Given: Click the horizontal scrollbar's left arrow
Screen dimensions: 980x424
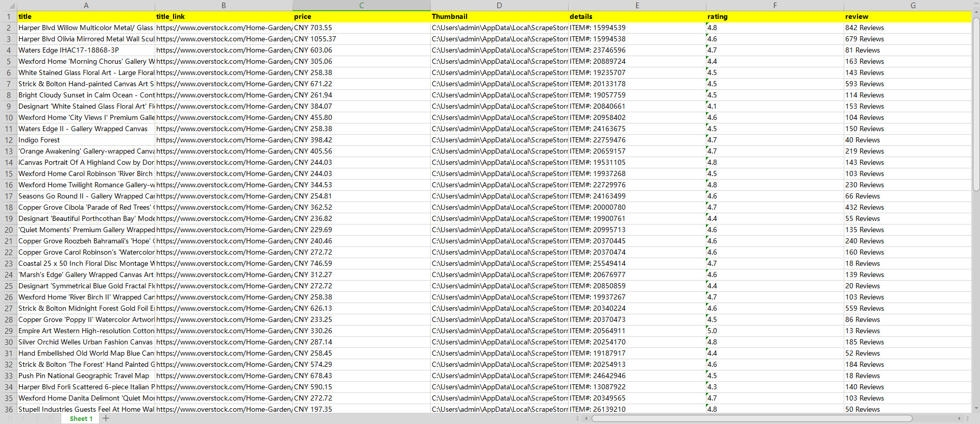Looking at the screenshot, I should [x=586, y=418].
